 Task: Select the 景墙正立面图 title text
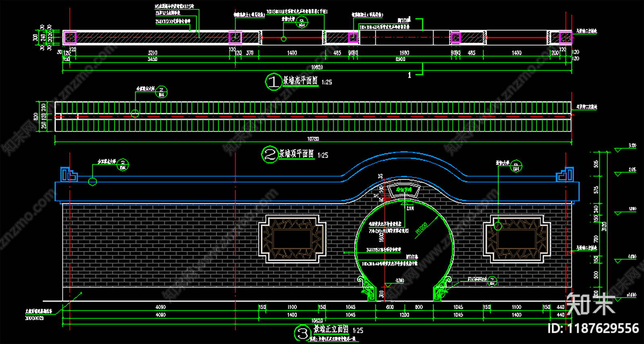[x=331, y=329]
